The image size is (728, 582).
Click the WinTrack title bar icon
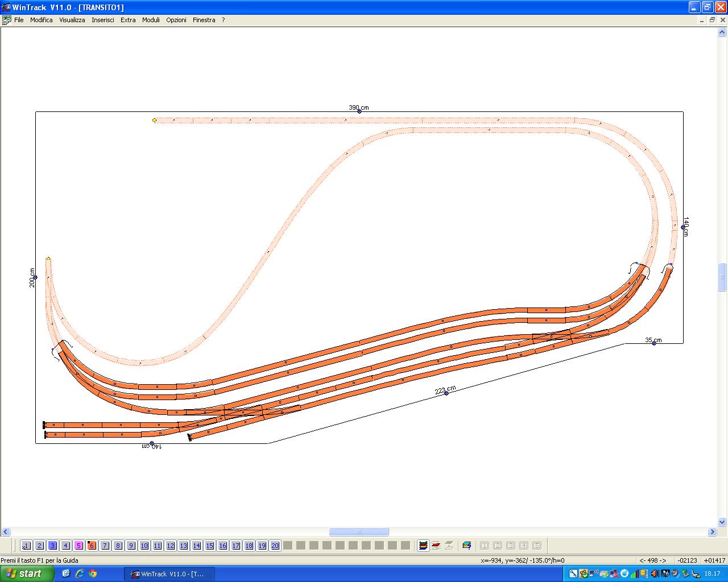[x=6, y=7]
